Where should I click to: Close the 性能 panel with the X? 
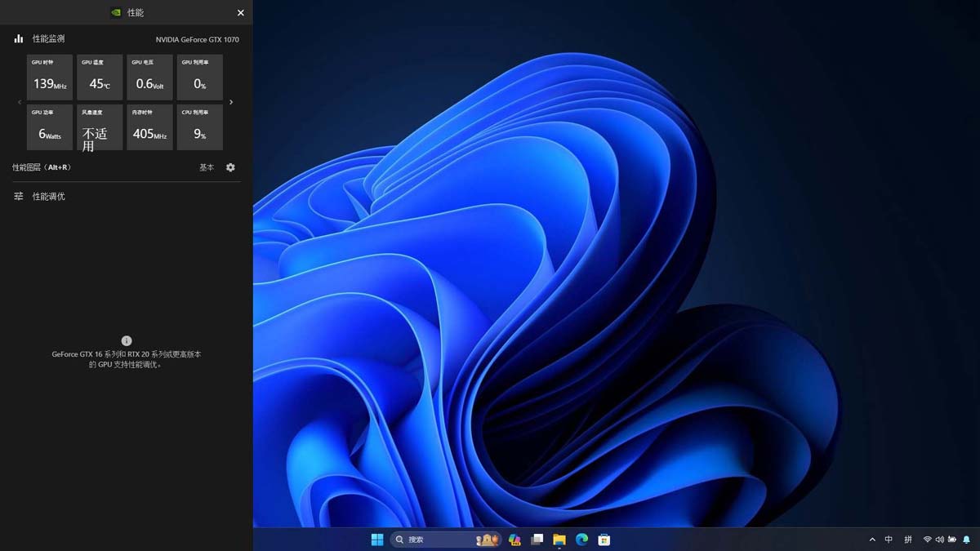coord(240,13)
